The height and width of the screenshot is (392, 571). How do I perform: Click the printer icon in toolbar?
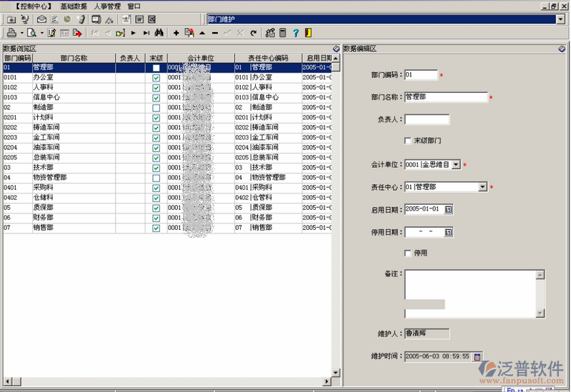tap(11, 33)
